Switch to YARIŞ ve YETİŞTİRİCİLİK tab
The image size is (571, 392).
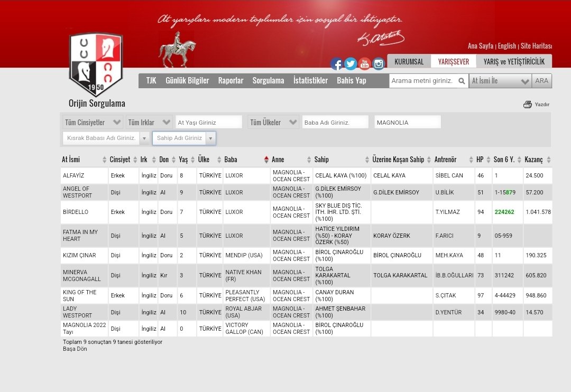coord(514,61)
